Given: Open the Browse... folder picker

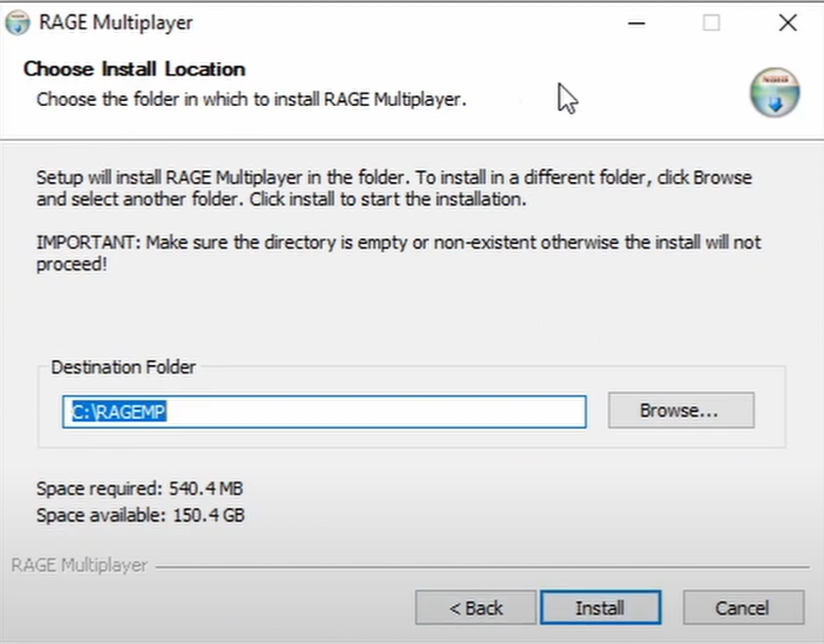Looking at the screenshot, I should click(680, 411).
